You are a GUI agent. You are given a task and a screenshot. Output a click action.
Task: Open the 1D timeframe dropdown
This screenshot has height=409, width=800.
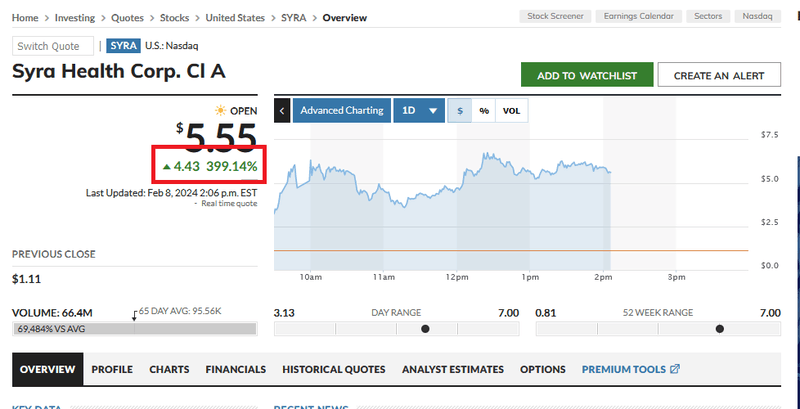tap(419, 111)
